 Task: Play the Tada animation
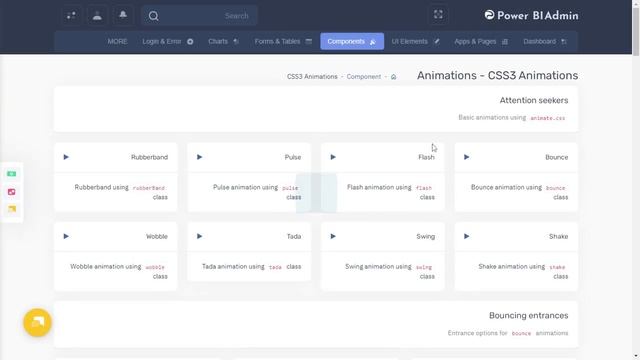[x=200, y=236]
